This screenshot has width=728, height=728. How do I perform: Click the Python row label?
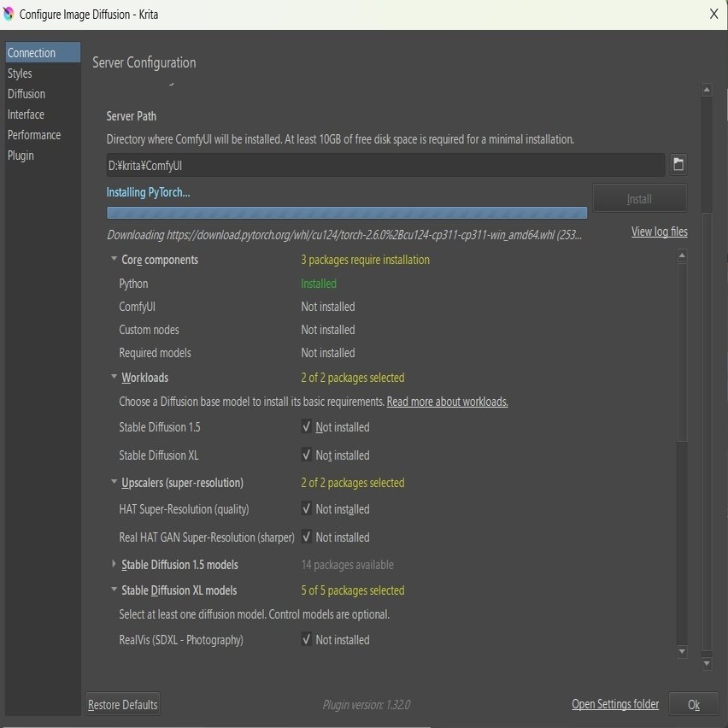(x=133, y=283)
